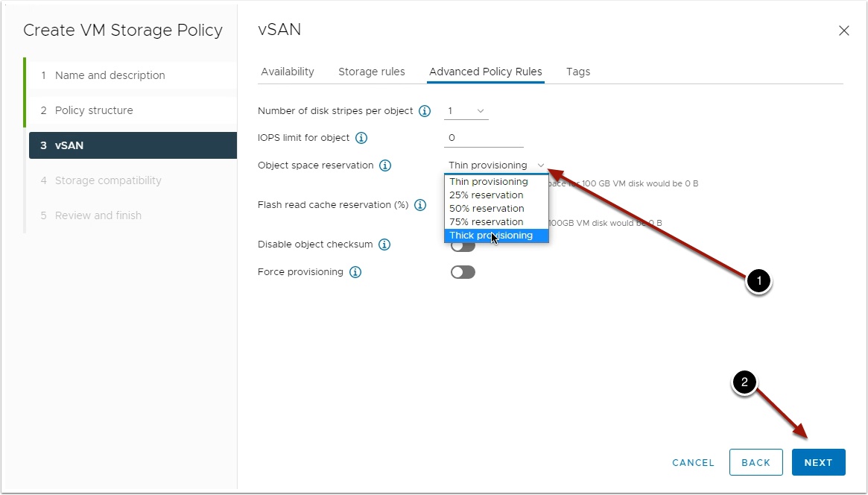
Task: Jump to step 1 Name and description
Action: 133,75
